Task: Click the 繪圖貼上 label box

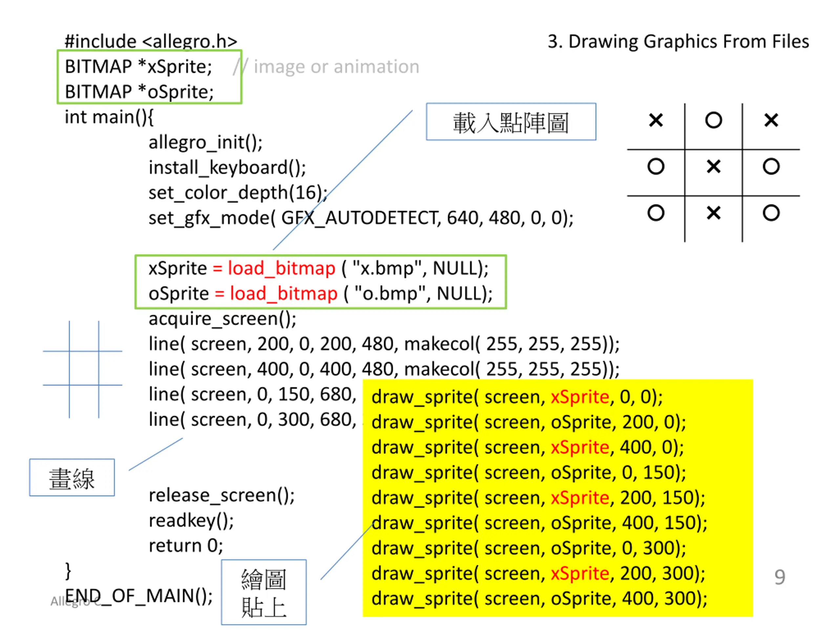Action: pyautogui.click(x=263, y=592)
